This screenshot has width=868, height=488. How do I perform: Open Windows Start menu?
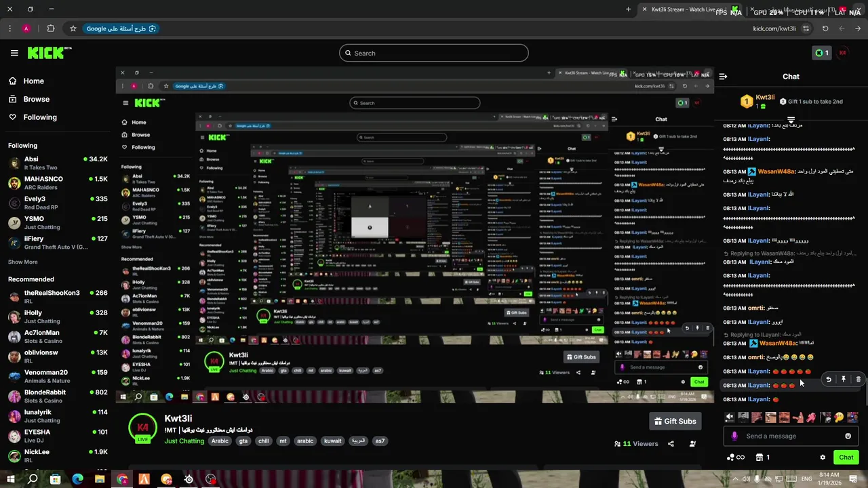tap(11, 479)
